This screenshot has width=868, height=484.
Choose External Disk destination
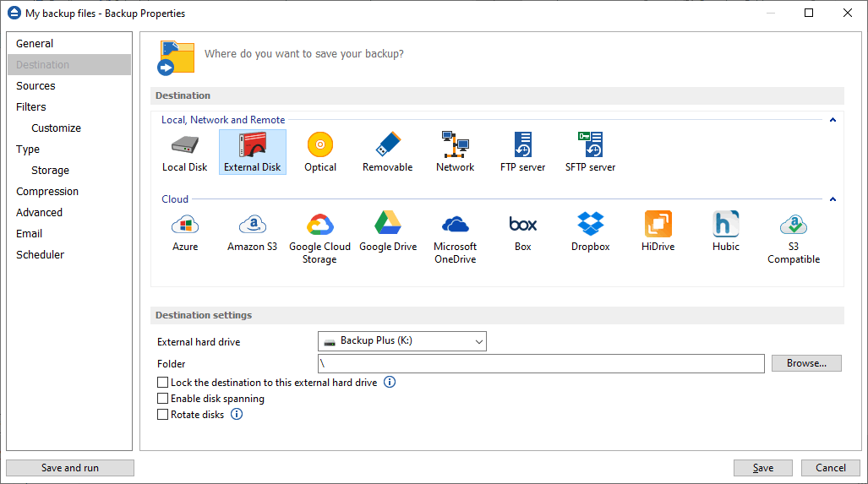253,152
